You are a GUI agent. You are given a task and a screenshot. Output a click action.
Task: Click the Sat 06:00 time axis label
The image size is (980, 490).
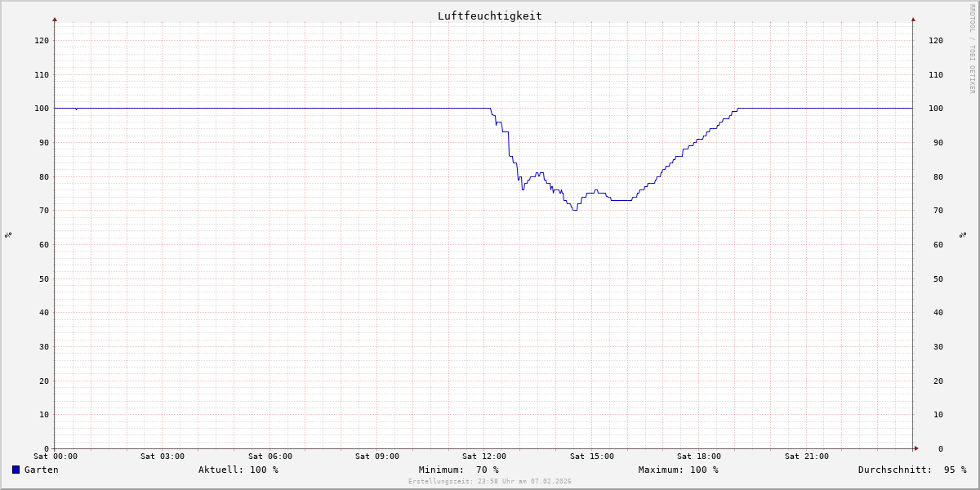[269, 457]
